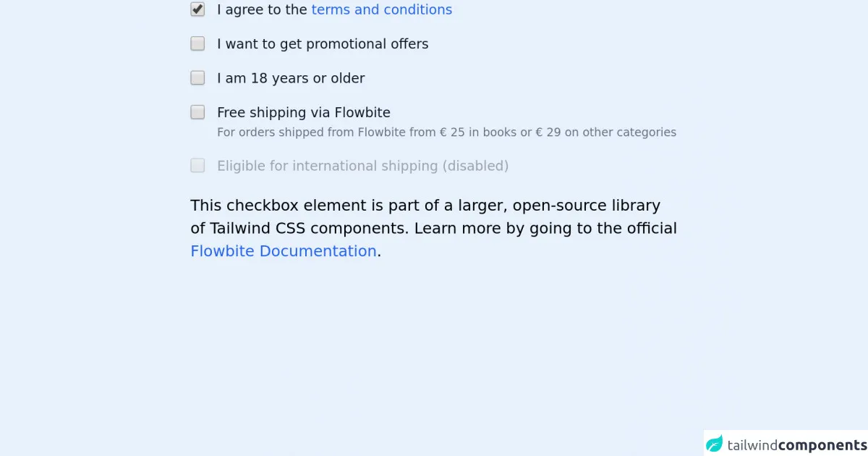868x456 pixels.
Task: Click the "Eligible for international shipping" label
Action: pos(328,166)
